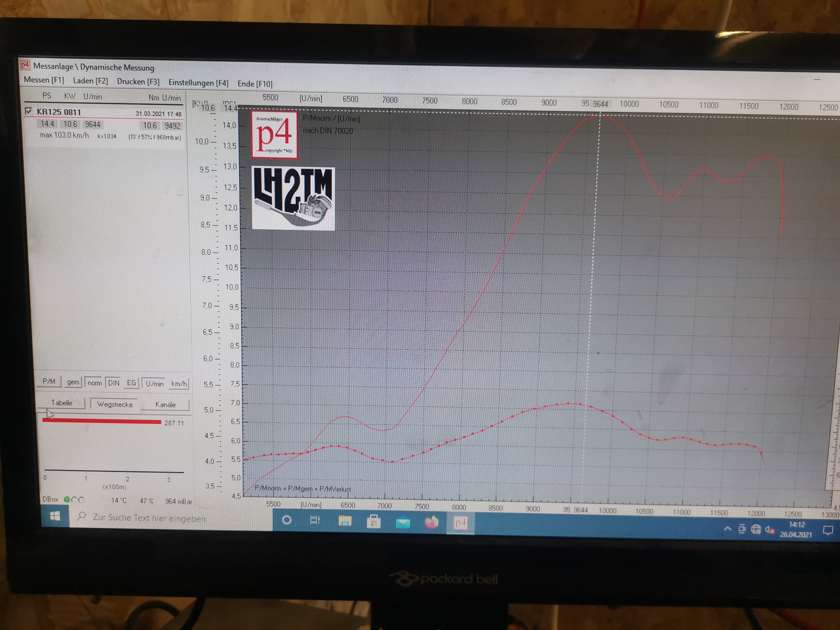Click Ende [F10] to exit
Image resolution: width=840 pixels, height=630 pixels.
coord(255,84)
